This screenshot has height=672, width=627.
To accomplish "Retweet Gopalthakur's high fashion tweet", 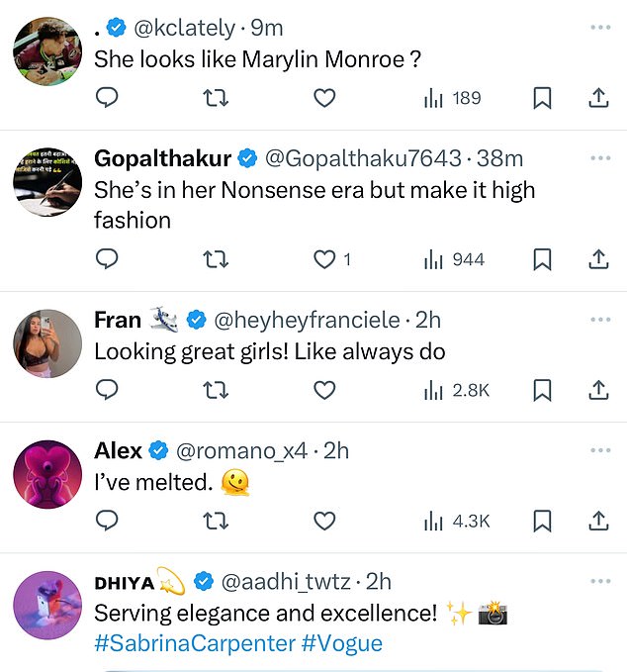I will [216, 259].
